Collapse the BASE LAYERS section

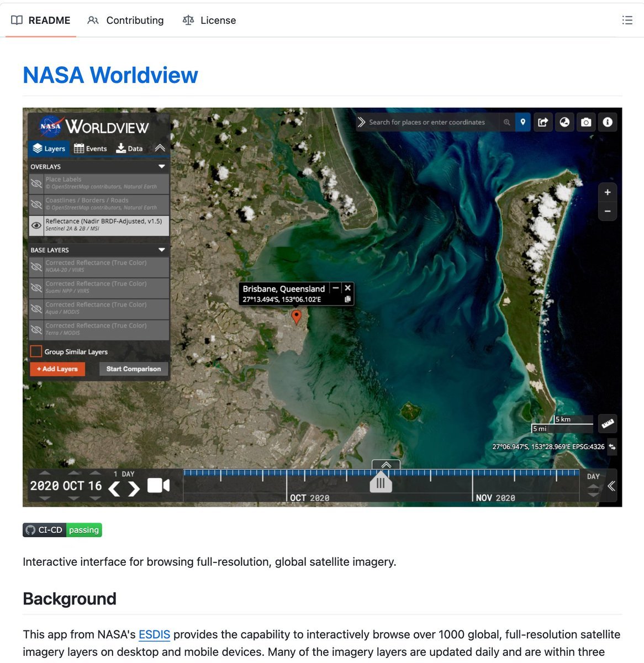(162, 250)
